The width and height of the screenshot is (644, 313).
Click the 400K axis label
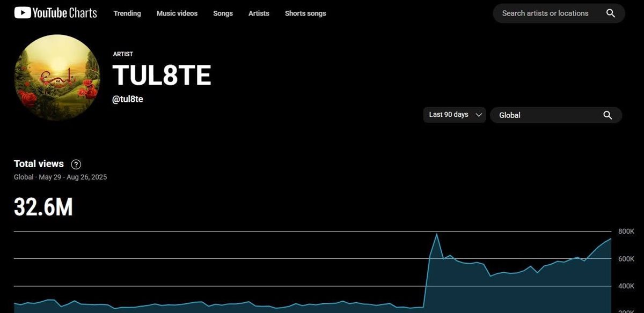click(x=626, y=286)
